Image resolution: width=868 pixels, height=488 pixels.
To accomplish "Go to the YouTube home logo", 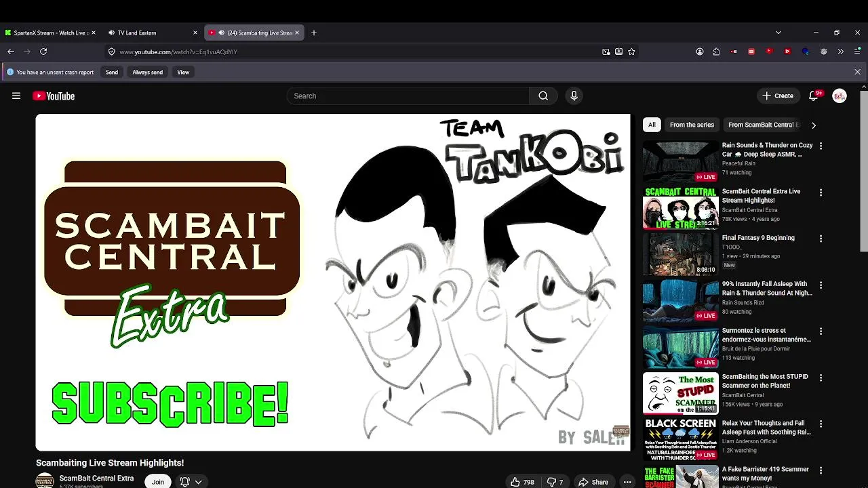I will pos(54,96).
